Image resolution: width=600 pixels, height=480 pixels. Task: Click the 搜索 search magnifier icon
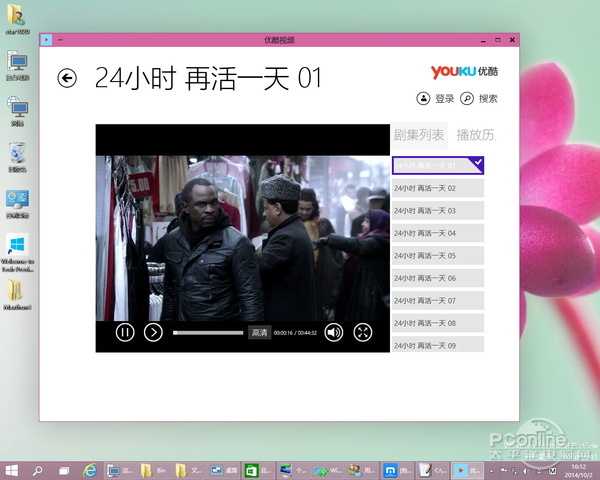(x=467, y=98)
